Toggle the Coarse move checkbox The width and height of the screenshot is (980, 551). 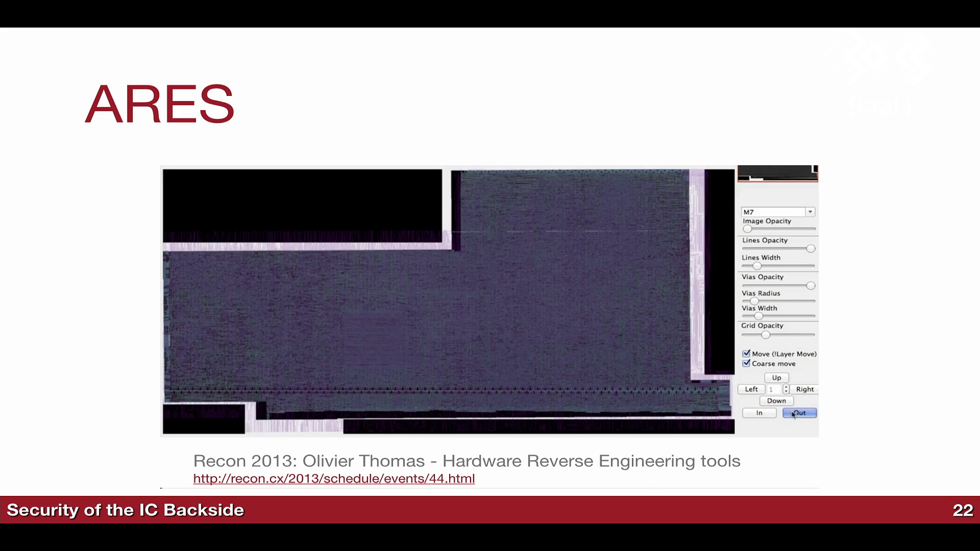[x=746, y=363]
